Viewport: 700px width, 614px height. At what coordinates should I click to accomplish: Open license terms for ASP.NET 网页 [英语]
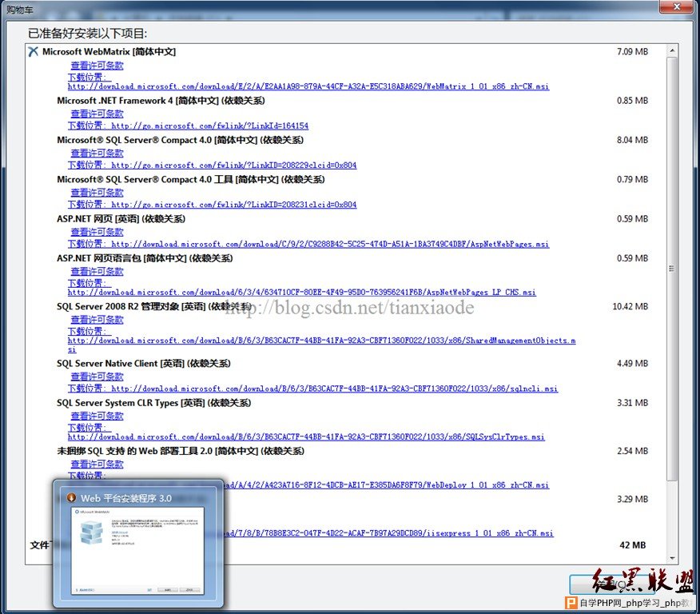point(97,231)
